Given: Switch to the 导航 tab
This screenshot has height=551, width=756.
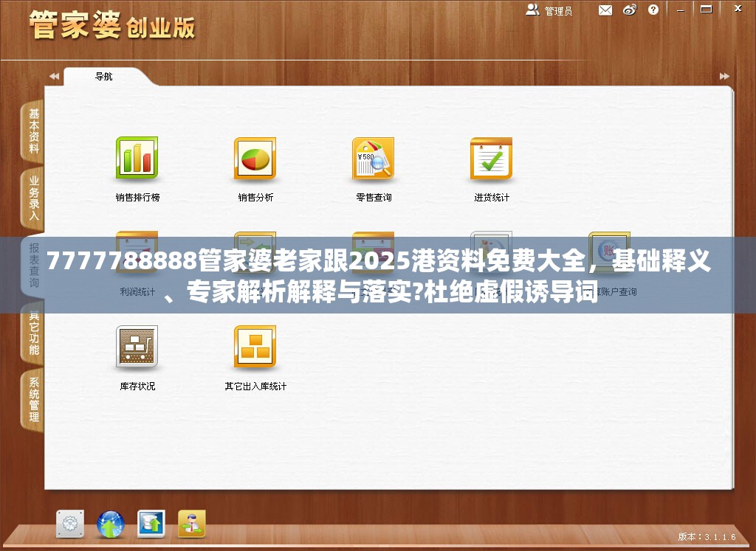Looking at the screenshot, I should pos(103,77).
